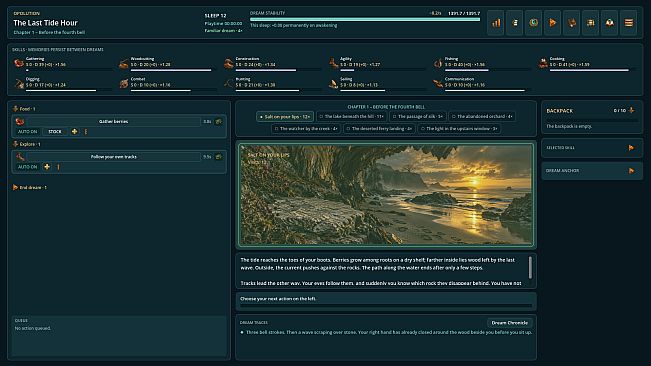Start the Gather berries action
Viewport: 651px width, 366px height.
[113, 122]
